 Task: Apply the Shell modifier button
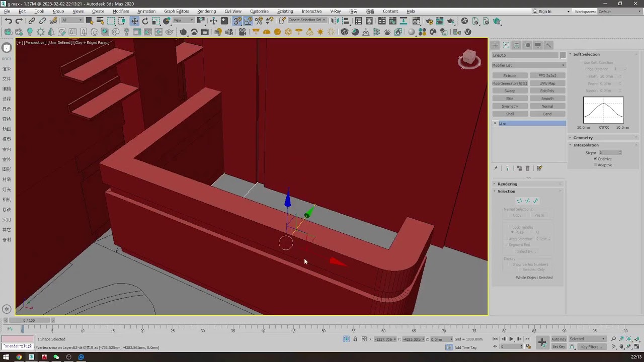tap(510, 114)
